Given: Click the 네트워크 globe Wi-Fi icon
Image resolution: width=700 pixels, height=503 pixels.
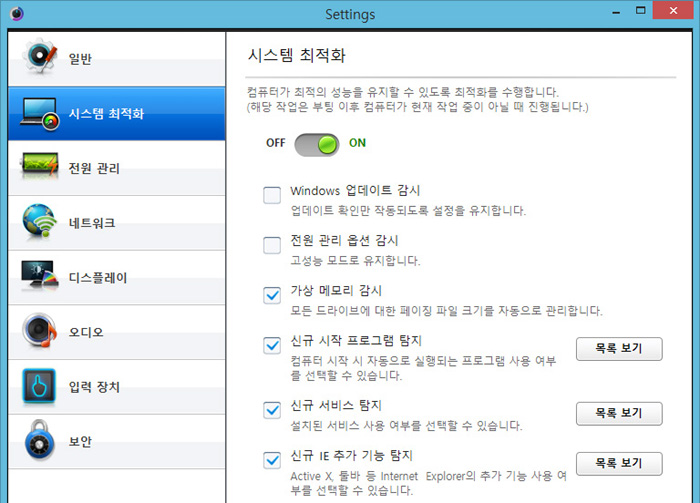Looking at the screenshot, I should pos(39,221).
